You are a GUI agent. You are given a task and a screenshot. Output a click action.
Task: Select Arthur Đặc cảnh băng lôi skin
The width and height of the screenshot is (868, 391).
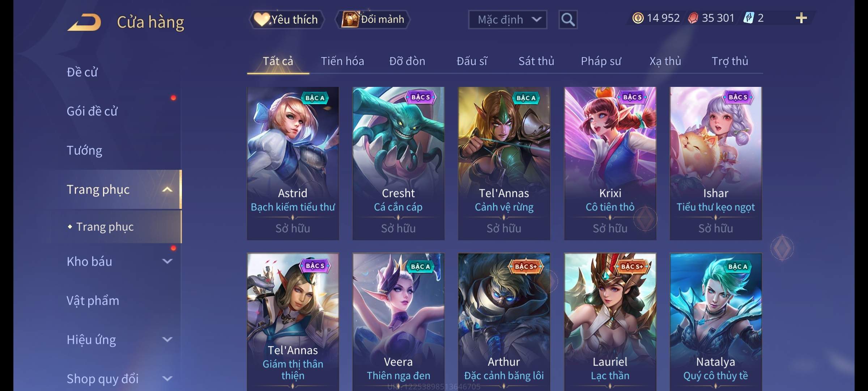(x=504, y=322)
